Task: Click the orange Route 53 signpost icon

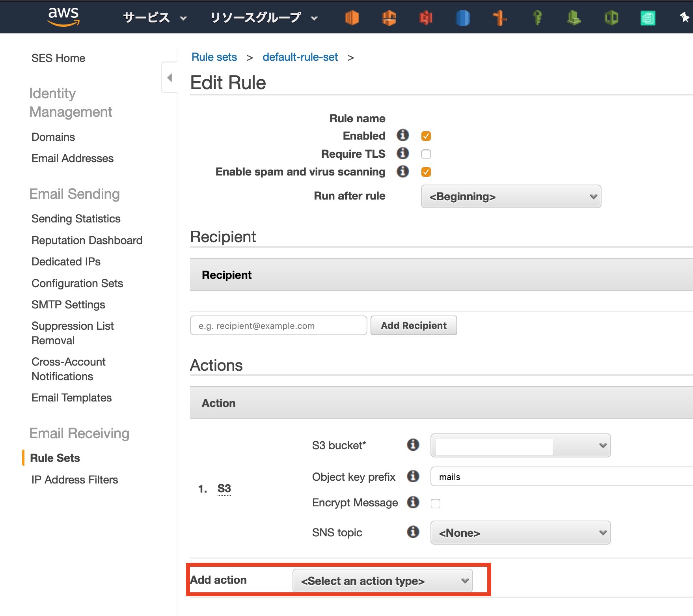Action: [x=500, y=18]
